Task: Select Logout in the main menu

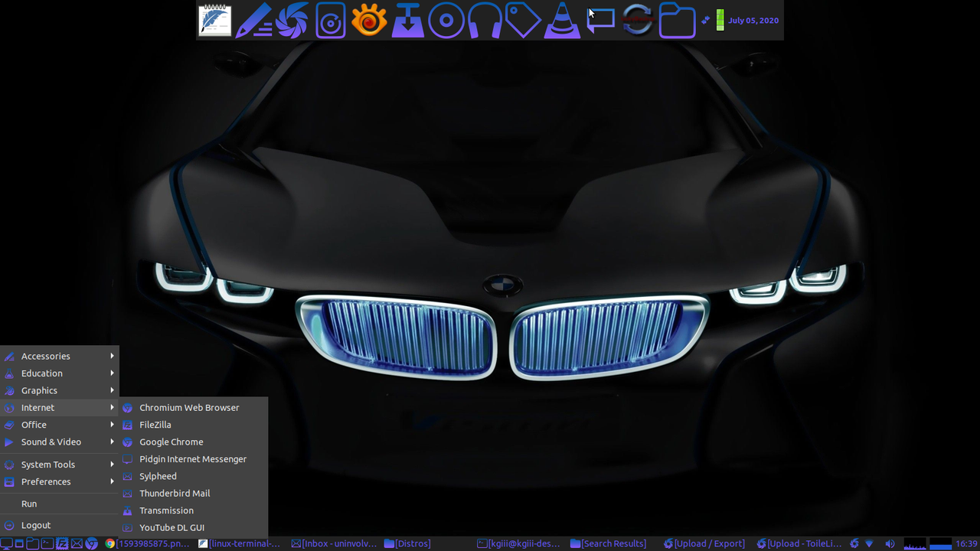Action: click(x=60, y=525)
